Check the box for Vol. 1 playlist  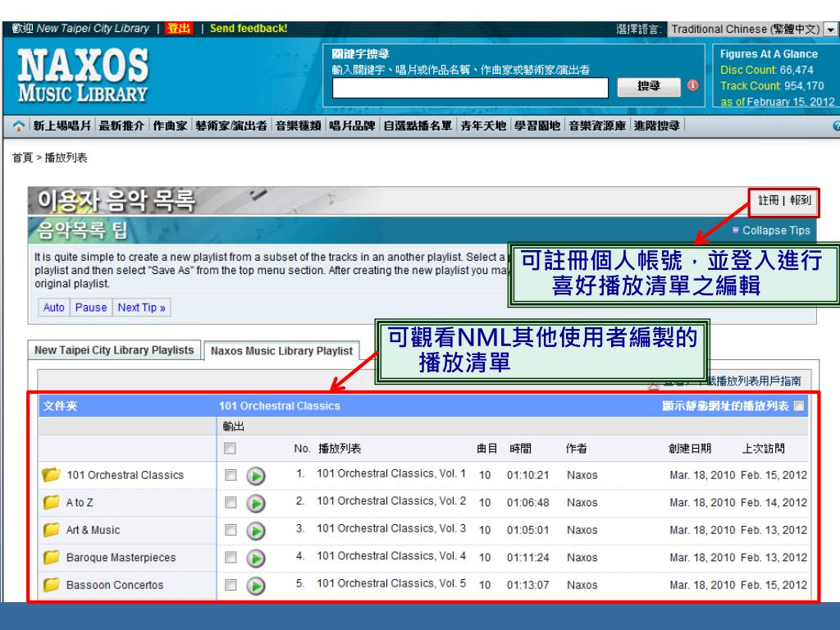click(231, 475)
